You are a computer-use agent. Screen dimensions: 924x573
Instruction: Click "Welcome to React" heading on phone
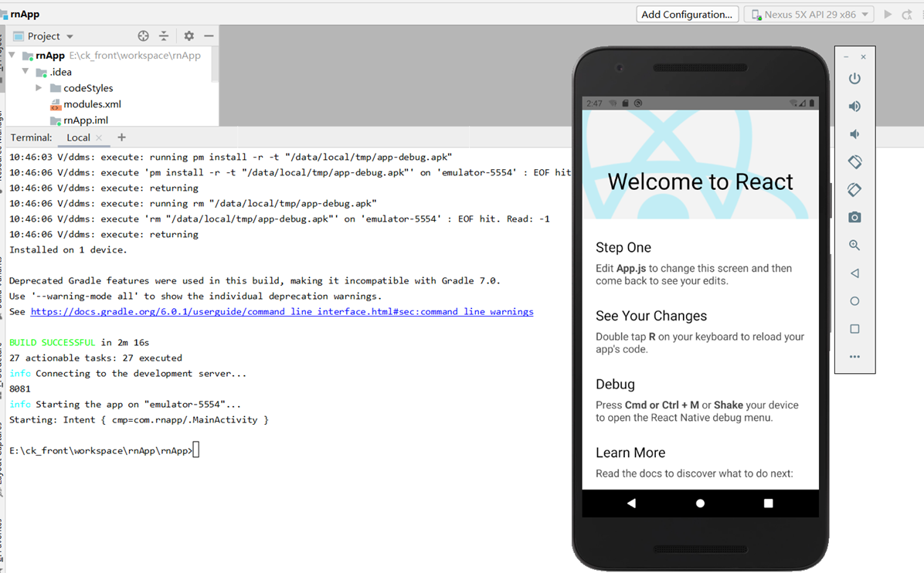tap(701, 181)
